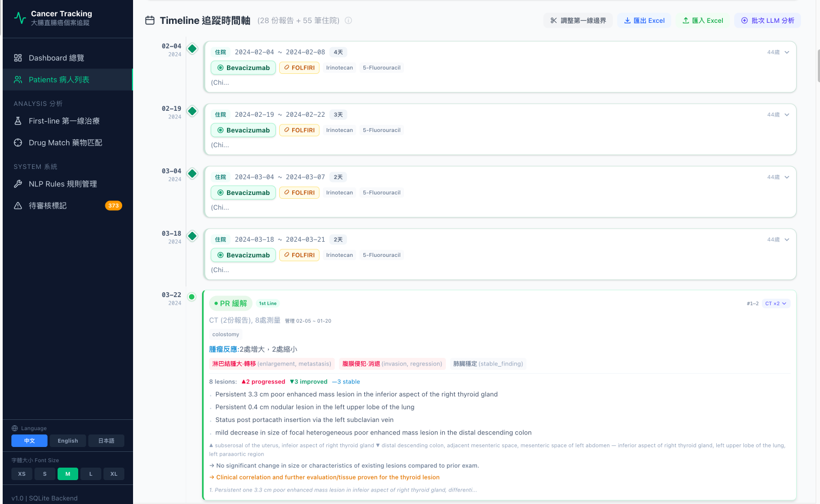The image size is (820, 504).
Task: Open the info icon next to report count
Action: click(x=349, y=21)
